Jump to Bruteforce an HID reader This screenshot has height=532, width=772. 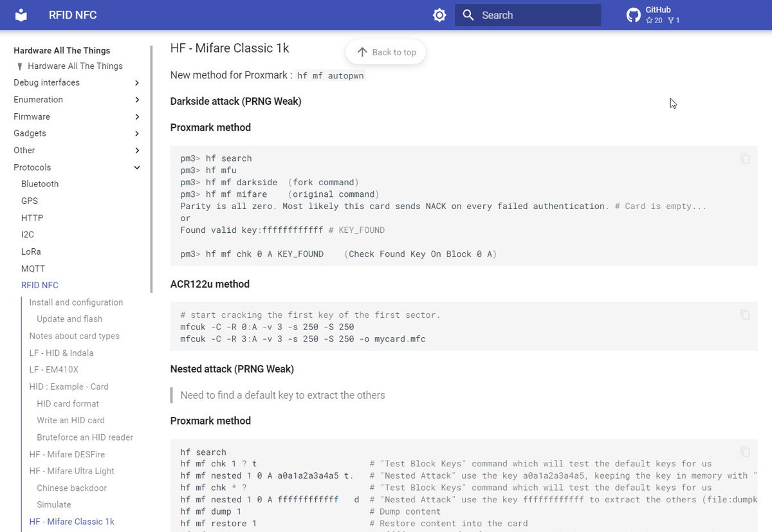click(85, 437)
